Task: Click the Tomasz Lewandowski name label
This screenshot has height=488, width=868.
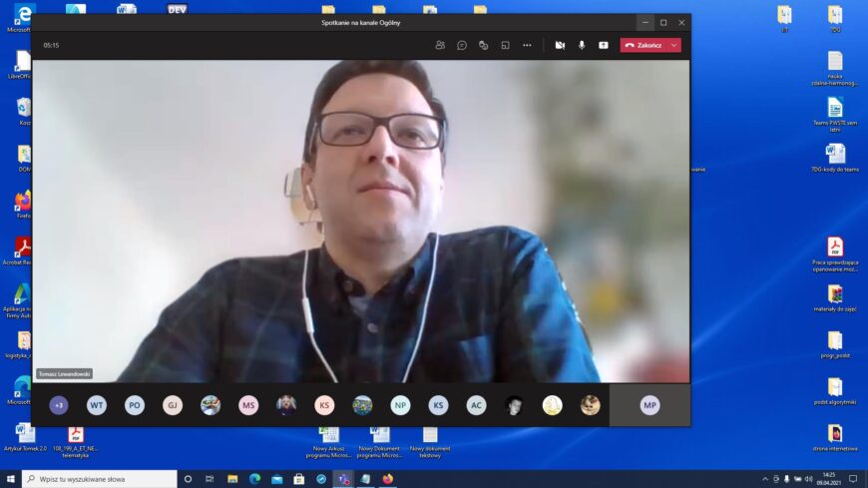Action: coord(64,374)
